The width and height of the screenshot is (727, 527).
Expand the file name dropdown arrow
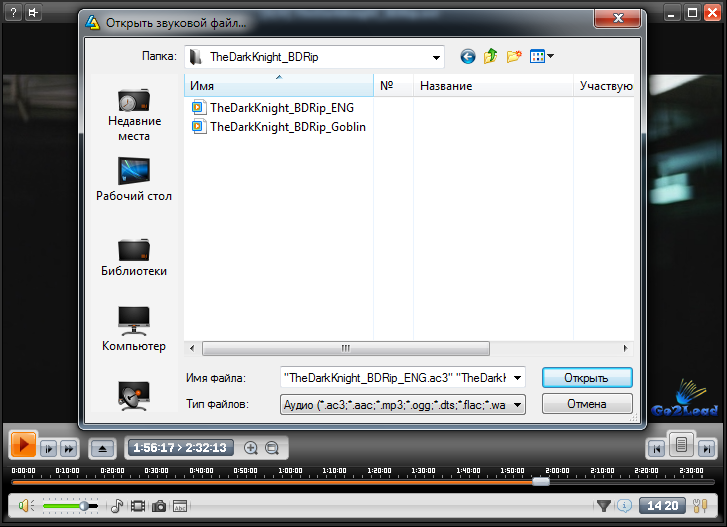pos(517,378)
